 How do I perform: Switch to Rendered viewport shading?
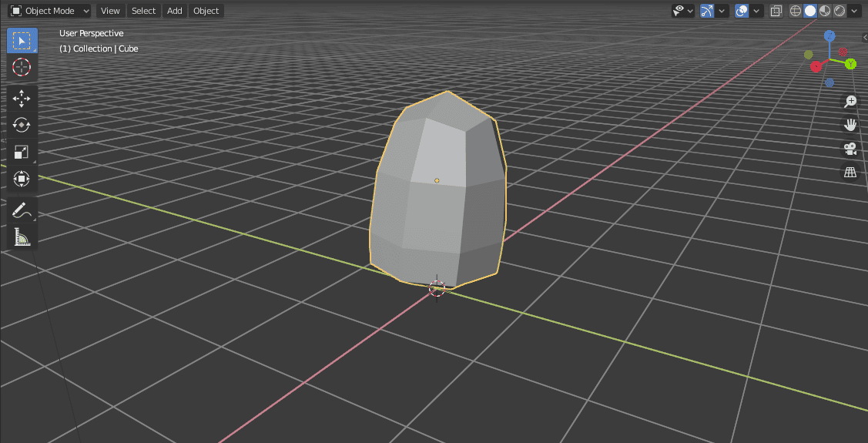(840, 11)
